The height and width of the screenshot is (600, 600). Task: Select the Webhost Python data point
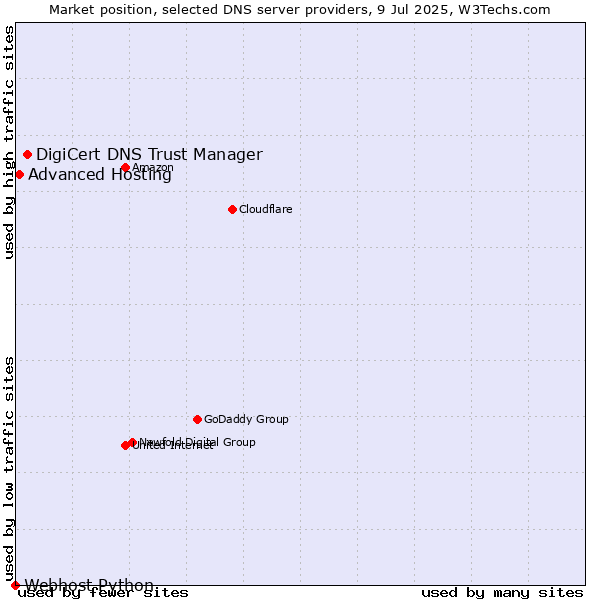[15, 585]
